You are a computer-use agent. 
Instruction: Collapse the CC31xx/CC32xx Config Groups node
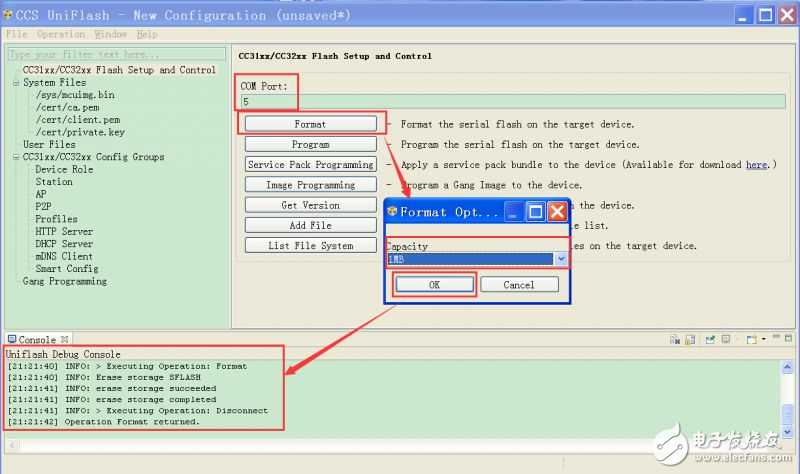pos(16,157)
